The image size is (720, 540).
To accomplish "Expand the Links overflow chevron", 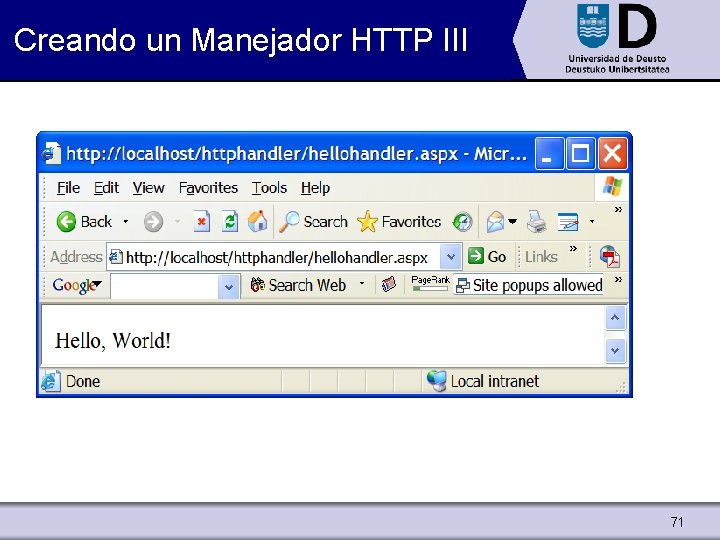I will click(x=573, y=249).
